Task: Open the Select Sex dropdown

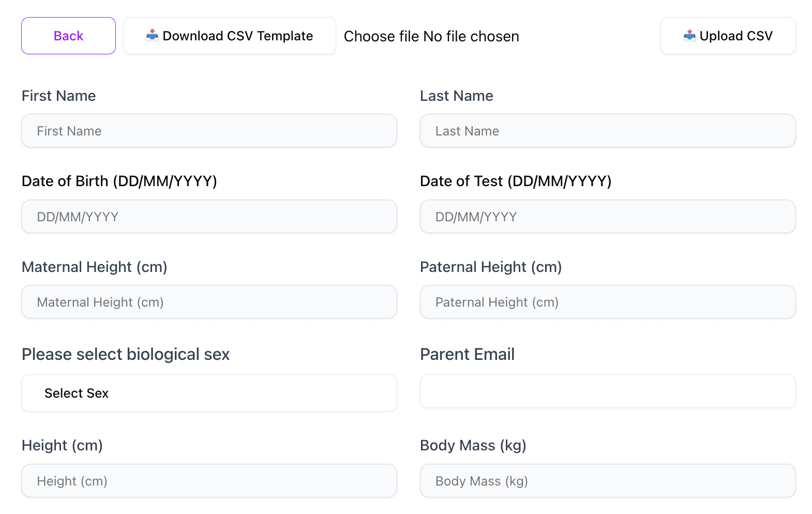Action: (209, 393)
